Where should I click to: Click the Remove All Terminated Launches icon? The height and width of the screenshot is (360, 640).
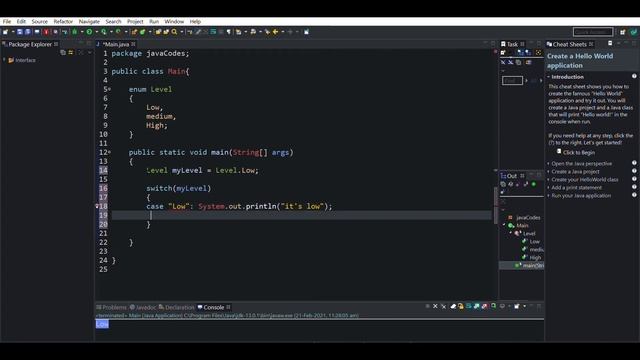pos(444,306)
